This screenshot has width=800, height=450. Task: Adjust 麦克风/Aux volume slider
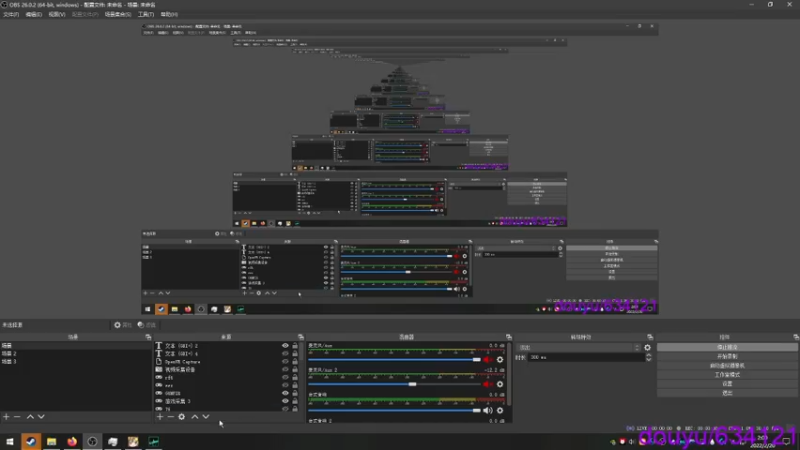[x=394, y=360]
